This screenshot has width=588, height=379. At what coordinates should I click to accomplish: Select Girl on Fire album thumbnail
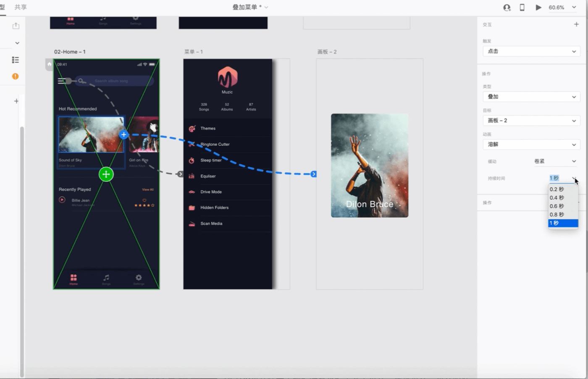144,134
